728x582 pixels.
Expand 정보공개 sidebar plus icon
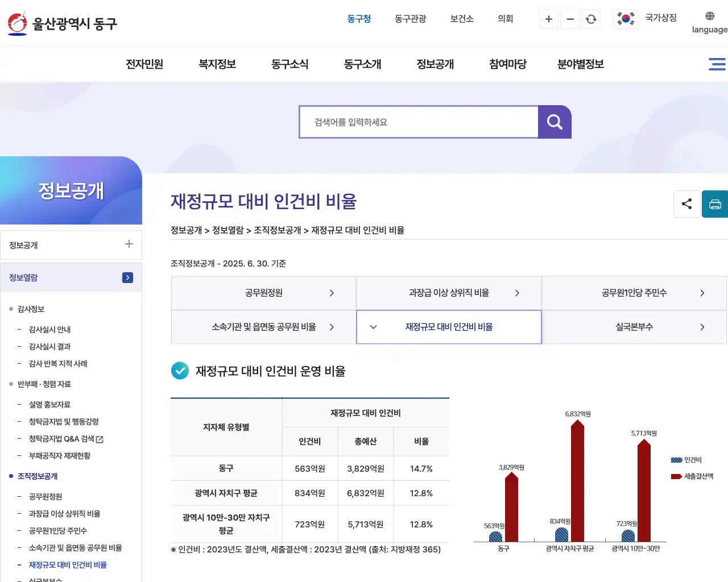click(x=129, y=244)
